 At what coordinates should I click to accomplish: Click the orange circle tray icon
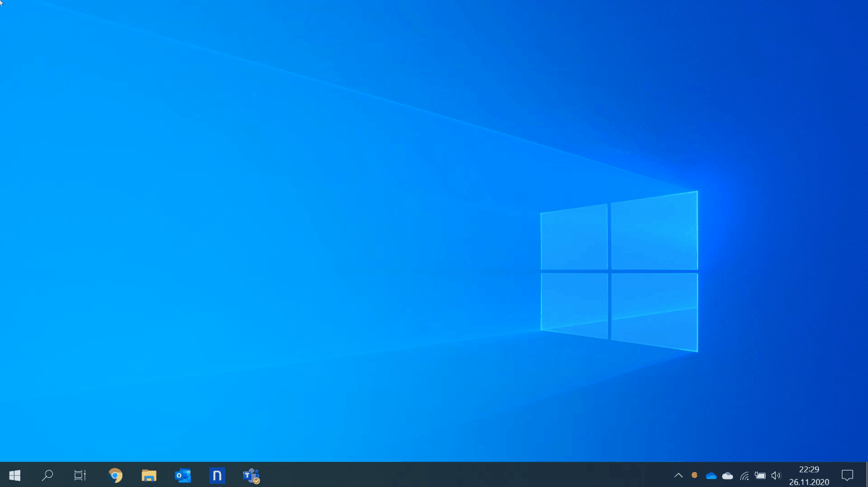(694, 475)
